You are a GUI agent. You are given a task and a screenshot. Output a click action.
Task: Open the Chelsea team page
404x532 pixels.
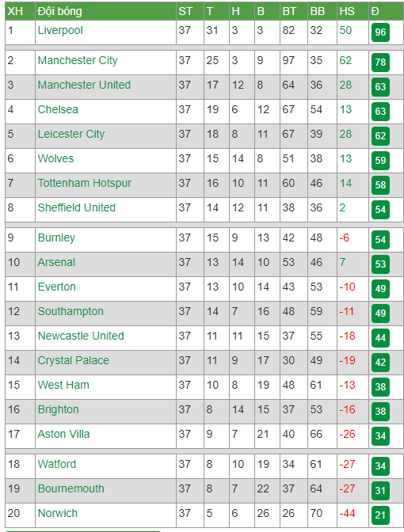click(58, 109)
